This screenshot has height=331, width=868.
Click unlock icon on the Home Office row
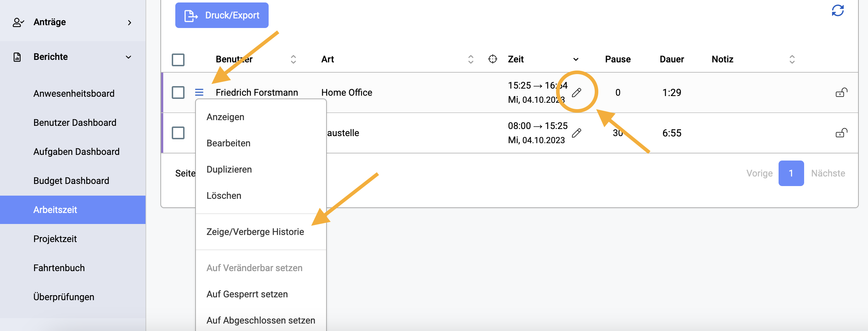pos(841,92)
